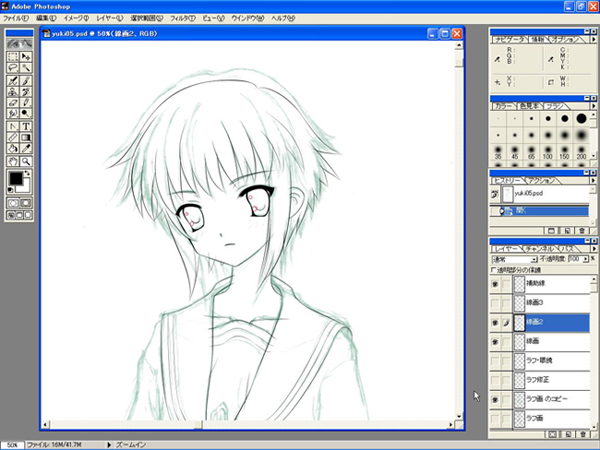Select the Rubber Stamp tool
Image resolution: width=600 pixels, height=450 pixels.
(x=13, y=92)
